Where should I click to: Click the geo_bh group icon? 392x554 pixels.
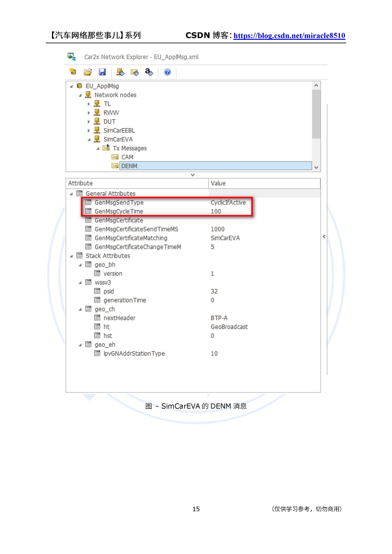[88, 265]
